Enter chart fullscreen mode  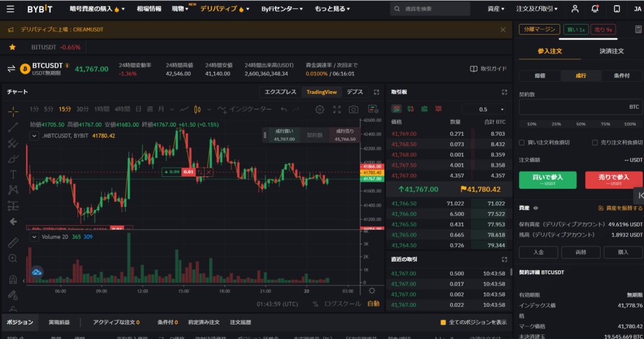337,109
